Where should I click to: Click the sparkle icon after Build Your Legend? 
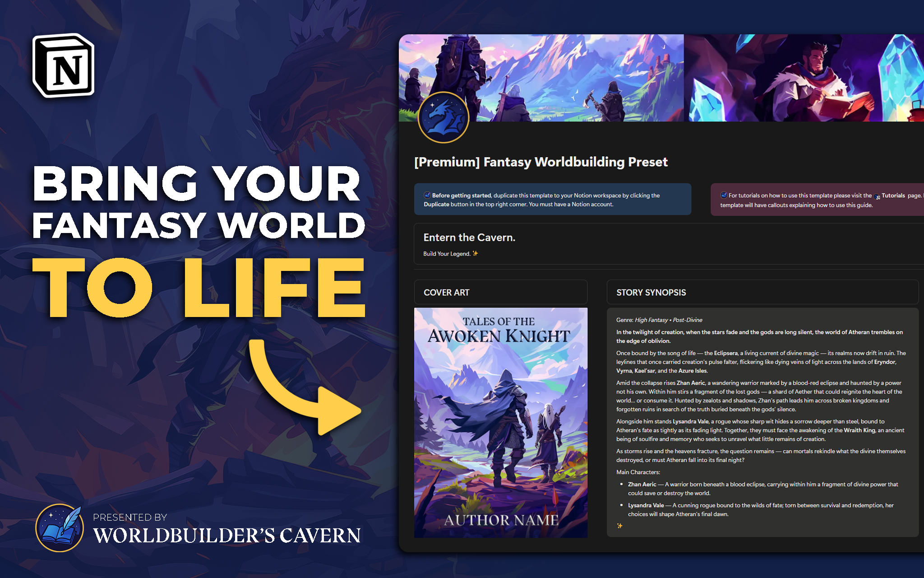point(475,254)
